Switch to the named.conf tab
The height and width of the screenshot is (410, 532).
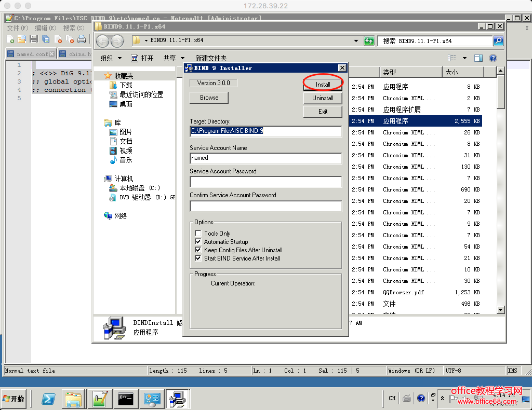[29, 54]
